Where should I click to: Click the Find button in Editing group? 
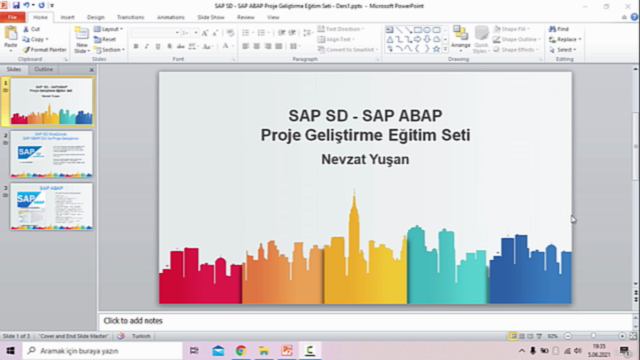559,29
